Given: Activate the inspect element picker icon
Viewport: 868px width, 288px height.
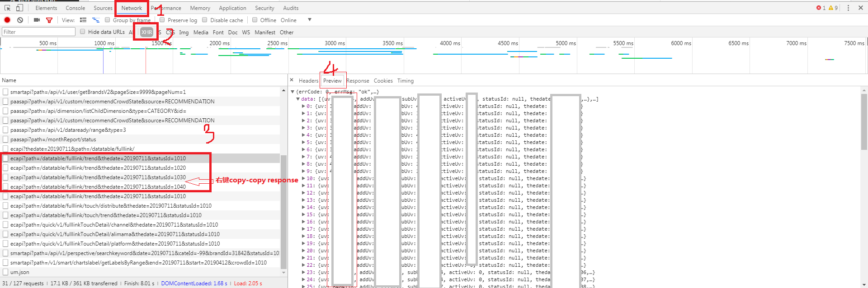Looking at the screenshot, I should [7, 8].
